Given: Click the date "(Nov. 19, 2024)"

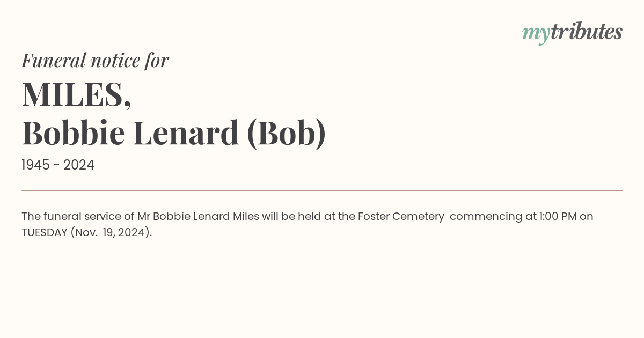Looking at the screenshot, I should coord(111,233).
